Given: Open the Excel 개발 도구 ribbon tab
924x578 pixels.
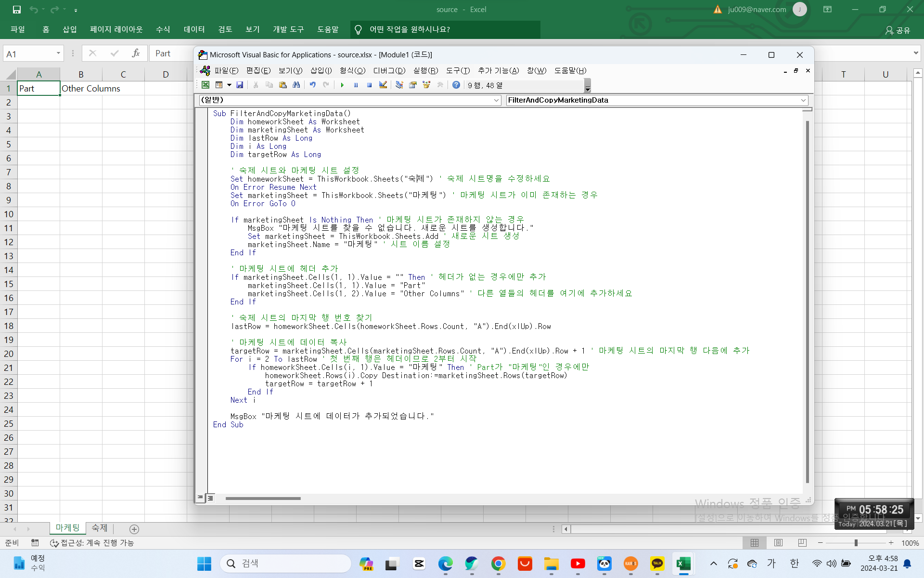Looking at the screenshot, I should [288, 29].
